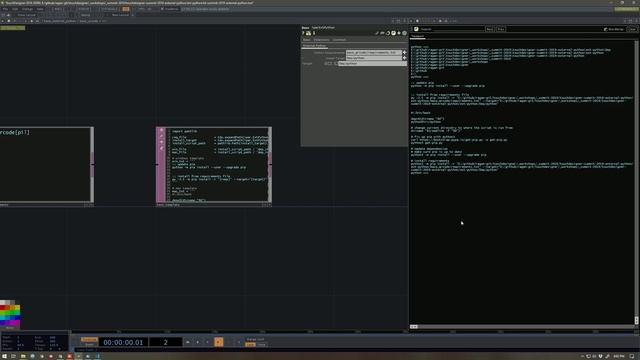Click the reset to start playback button
This screenshot has height=360, width=640.
pyautogui.click(x=188, y=342)
